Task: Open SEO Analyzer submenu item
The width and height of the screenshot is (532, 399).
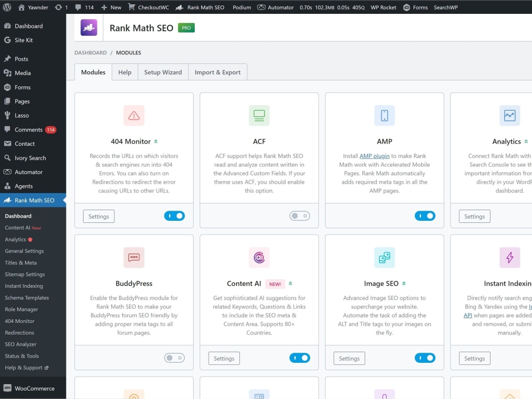Action: coord(20,344)
